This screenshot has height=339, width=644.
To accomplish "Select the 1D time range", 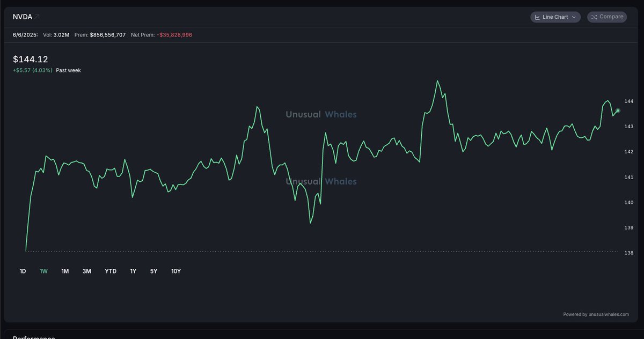I will click(23, 271).
